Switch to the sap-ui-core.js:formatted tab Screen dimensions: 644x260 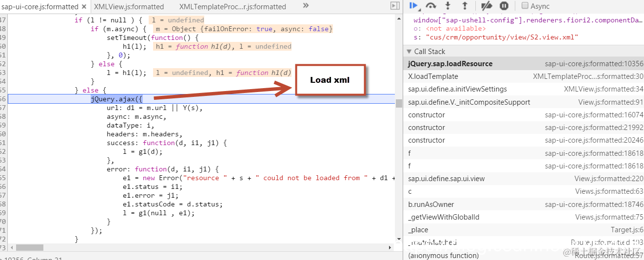click(x=40, y=7)
